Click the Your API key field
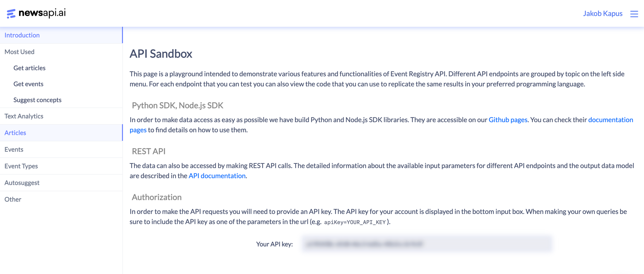Viewport: 644px width, 274px height. 427,244
